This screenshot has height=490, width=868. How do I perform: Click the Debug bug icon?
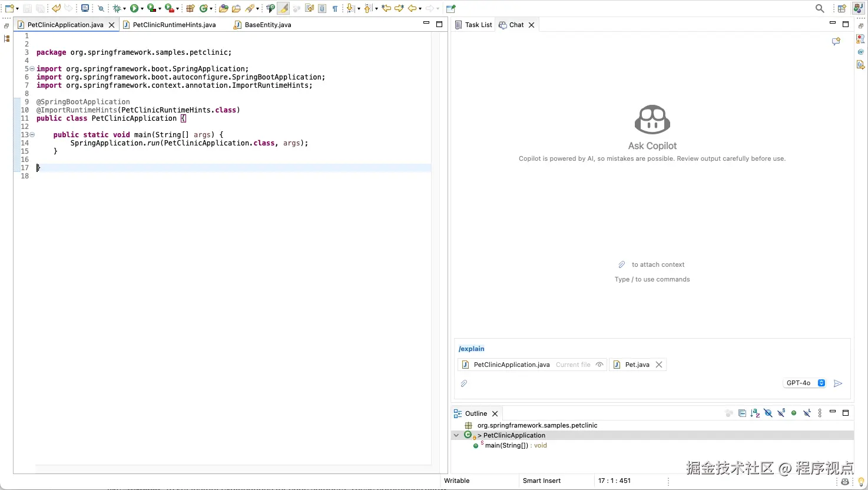[x=117, y=8]
